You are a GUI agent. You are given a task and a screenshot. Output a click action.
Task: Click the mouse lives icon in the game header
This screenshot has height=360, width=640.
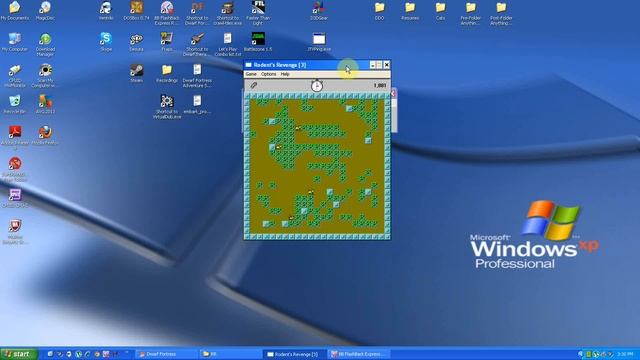point(253,85)
